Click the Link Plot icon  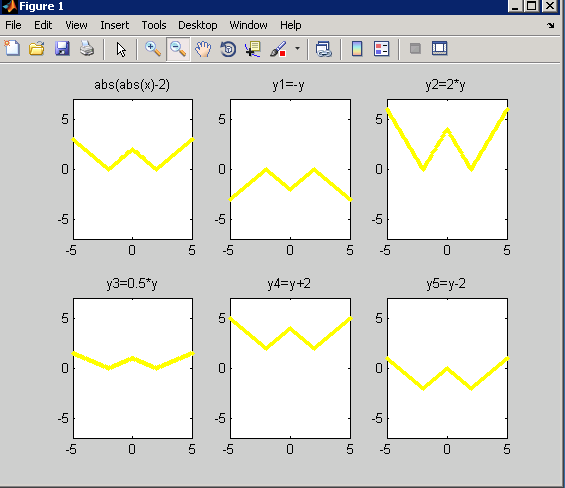coord(324,49)
